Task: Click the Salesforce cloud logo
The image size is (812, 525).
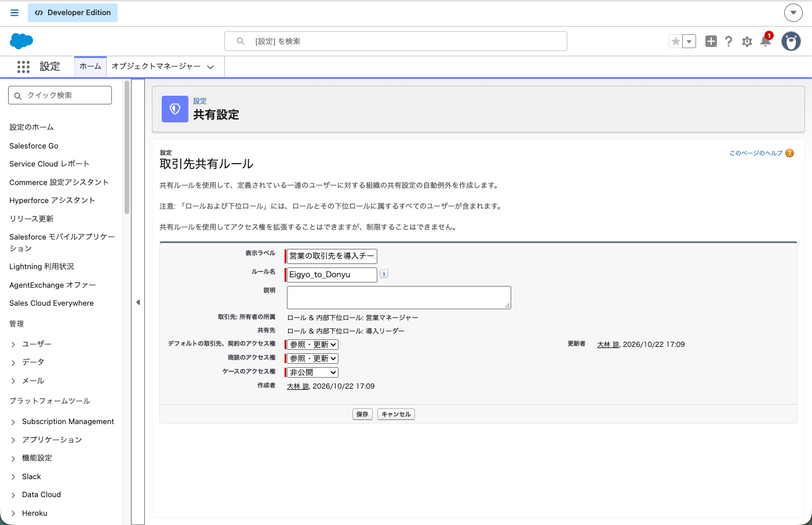Action: click(x=21, y=41)
